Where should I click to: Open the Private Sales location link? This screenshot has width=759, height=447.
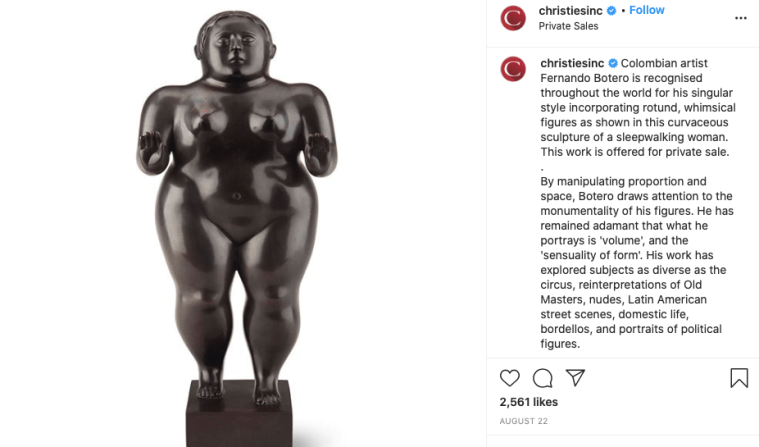tap(568, 26)
